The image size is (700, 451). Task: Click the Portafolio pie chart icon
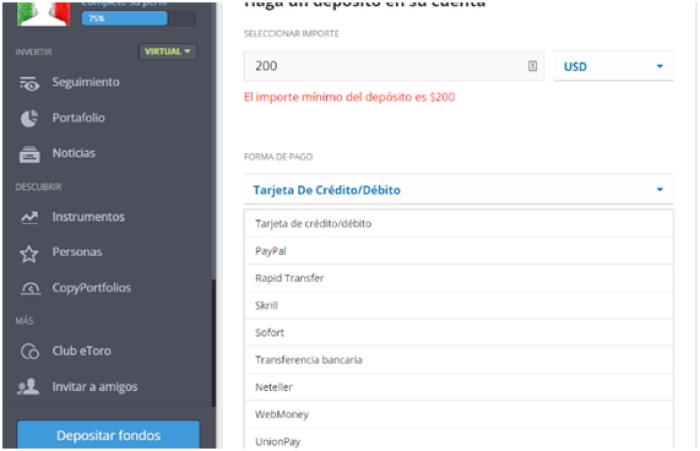(x=29, y=118)
